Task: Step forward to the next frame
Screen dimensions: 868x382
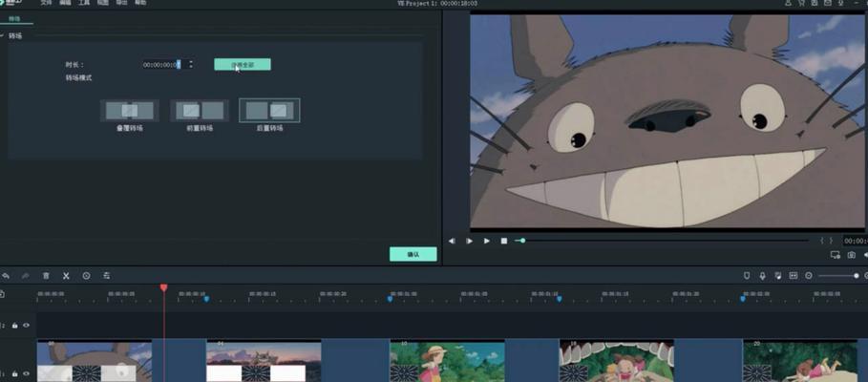Action: (x=470, y=241)
